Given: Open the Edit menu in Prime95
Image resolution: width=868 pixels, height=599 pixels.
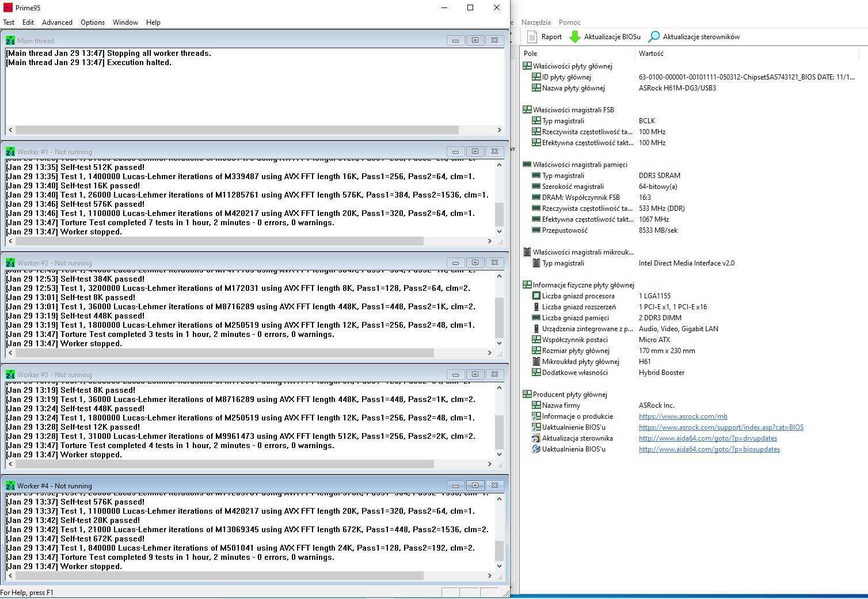Looking at the screenshot, I should (28, 22).
